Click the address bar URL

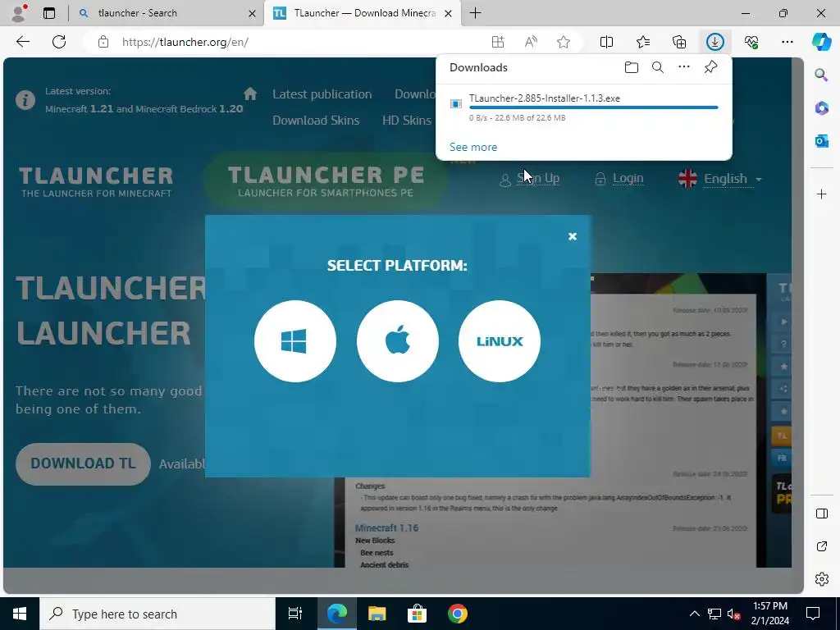tap(185, 42)
